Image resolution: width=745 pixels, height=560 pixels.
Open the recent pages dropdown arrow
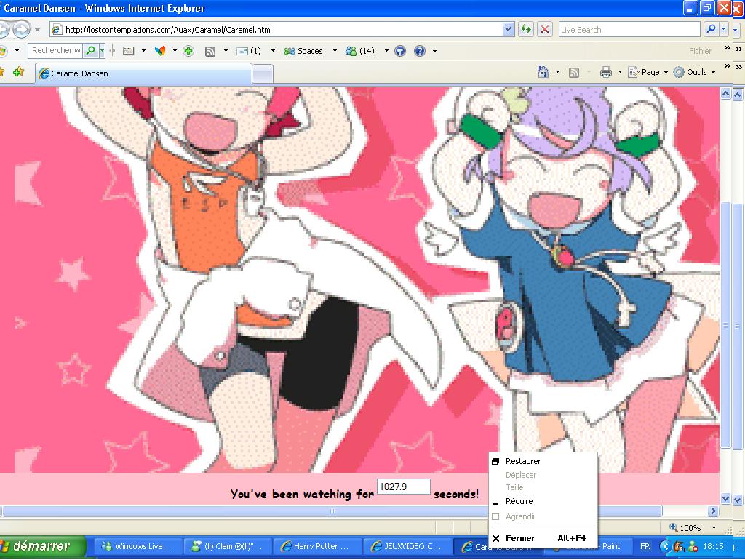37,29
